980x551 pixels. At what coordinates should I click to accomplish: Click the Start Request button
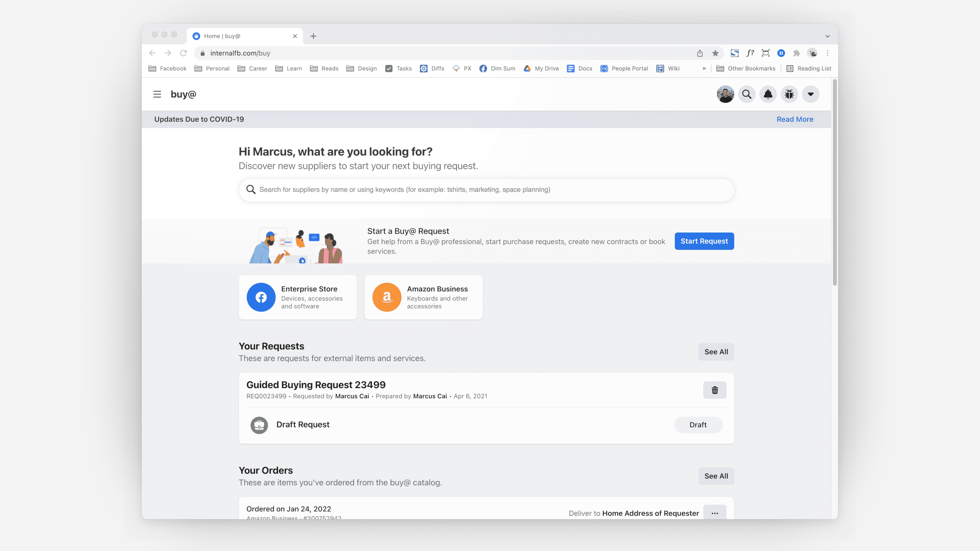tap(704, 241)
